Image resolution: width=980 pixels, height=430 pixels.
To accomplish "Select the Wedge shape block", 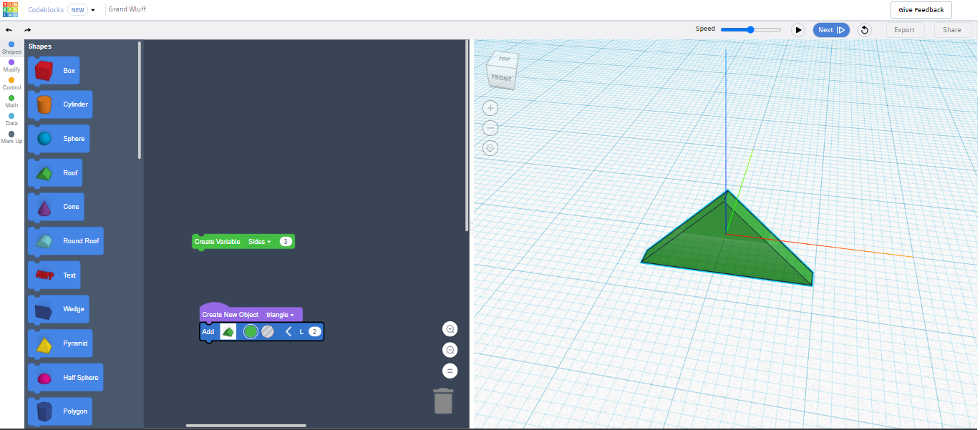I will tap(58, 309).
